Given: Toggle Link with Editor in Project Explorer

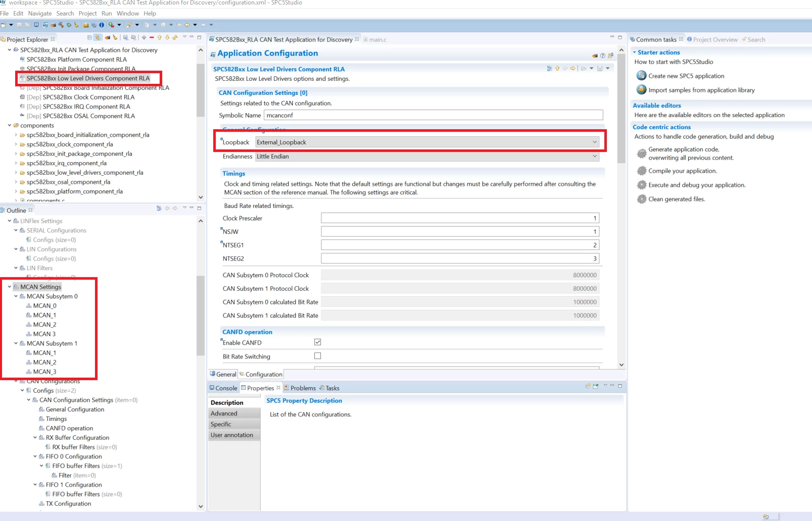Looking at the screenshot, I should tap(98, 37).
